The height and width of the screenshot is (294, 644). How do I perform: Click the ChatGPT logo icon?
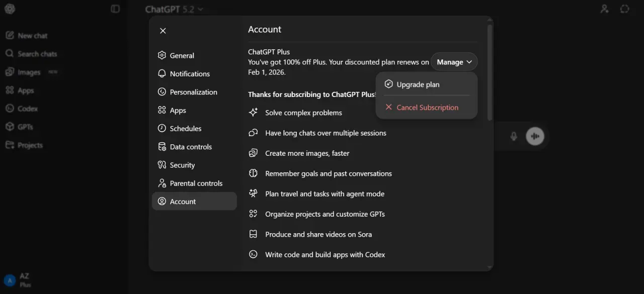(x=10, y=9)
